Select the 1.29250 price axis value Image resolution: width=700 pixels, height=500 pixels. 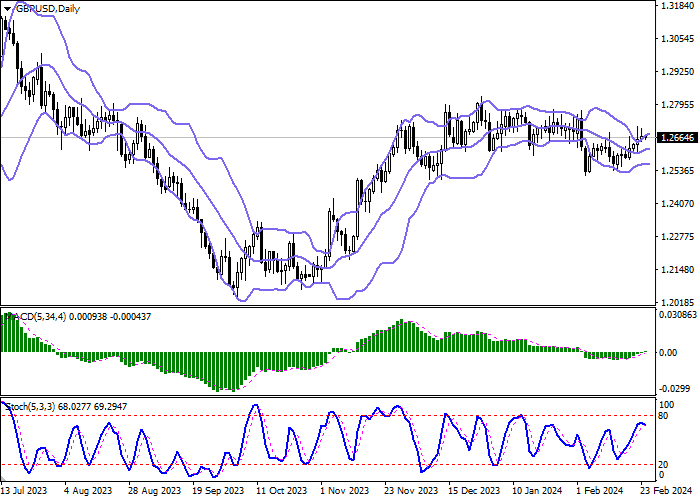pyautogui.click(x=678, y=72)
